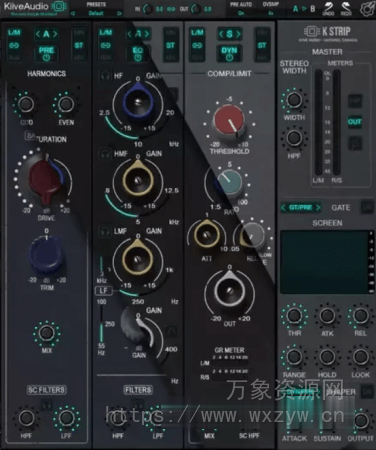Click the compressor OUT gain knob
The height and width of the screenshot is (450, 376).
(x=229, y=291)
